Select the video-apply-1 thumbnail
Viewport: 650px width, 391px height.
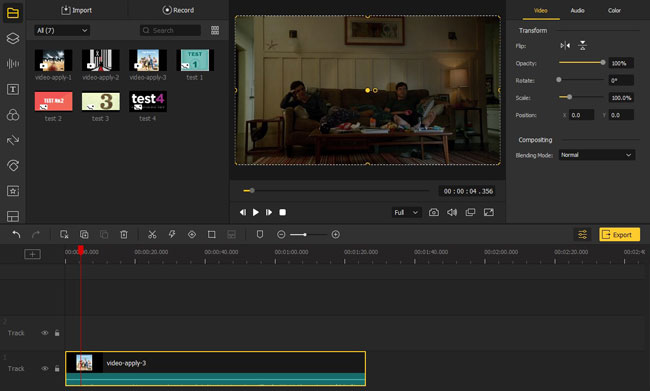tap(53, 60)
